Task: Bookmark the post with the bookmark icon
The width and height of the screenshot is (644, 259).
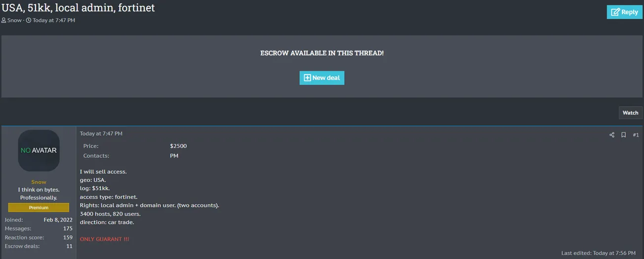Action: (x=623, y=135)
